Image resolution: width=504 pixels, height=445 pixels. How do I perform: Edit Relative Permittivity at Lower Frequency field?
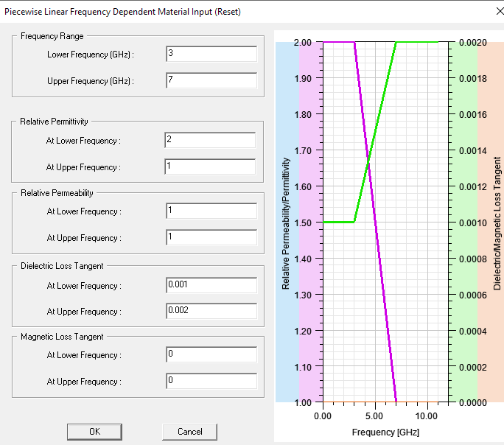pos(211,140)
